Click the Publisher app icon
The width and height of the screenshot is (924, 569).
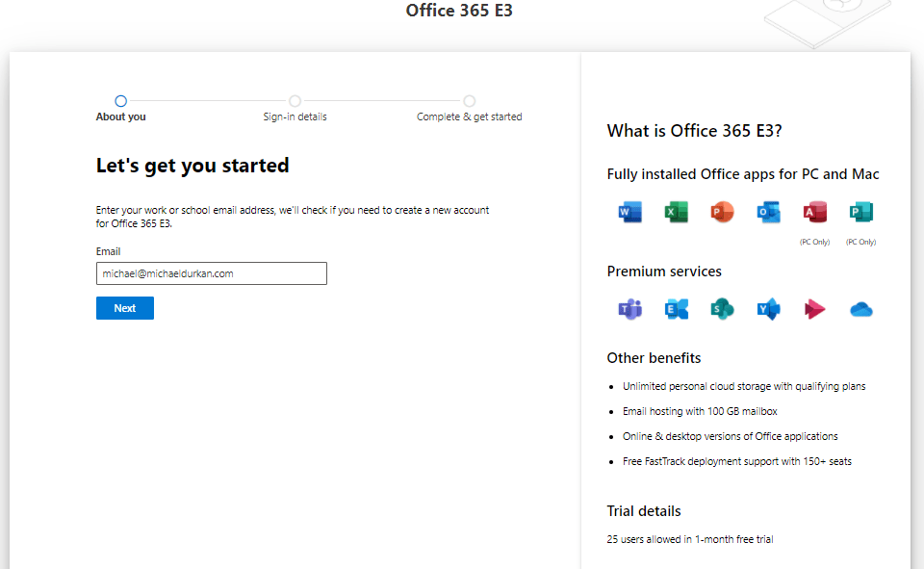(x=860, y=213)
